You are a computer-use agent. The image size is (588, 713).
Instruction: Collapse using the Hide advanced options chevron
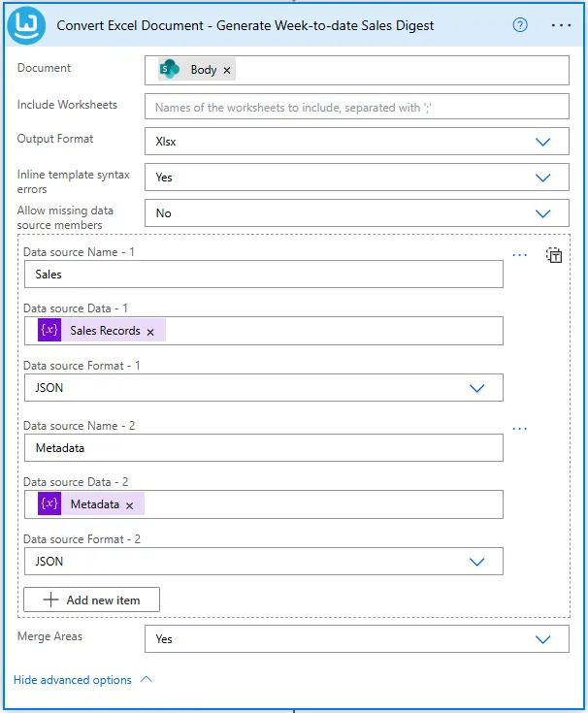[147, 679]
